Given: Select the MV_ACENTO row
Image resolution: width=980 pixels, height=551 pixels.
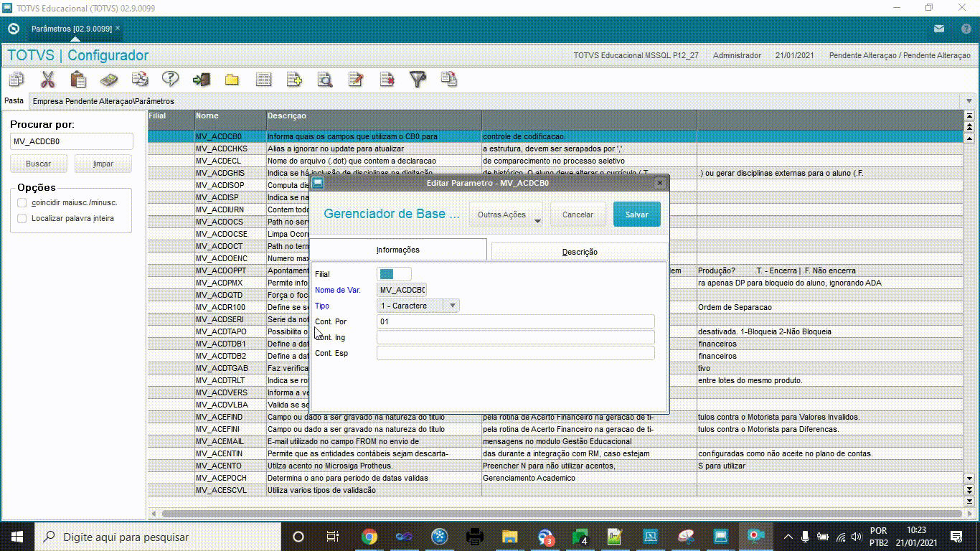Looking at the screenshot, I should [x=555, y=466].
